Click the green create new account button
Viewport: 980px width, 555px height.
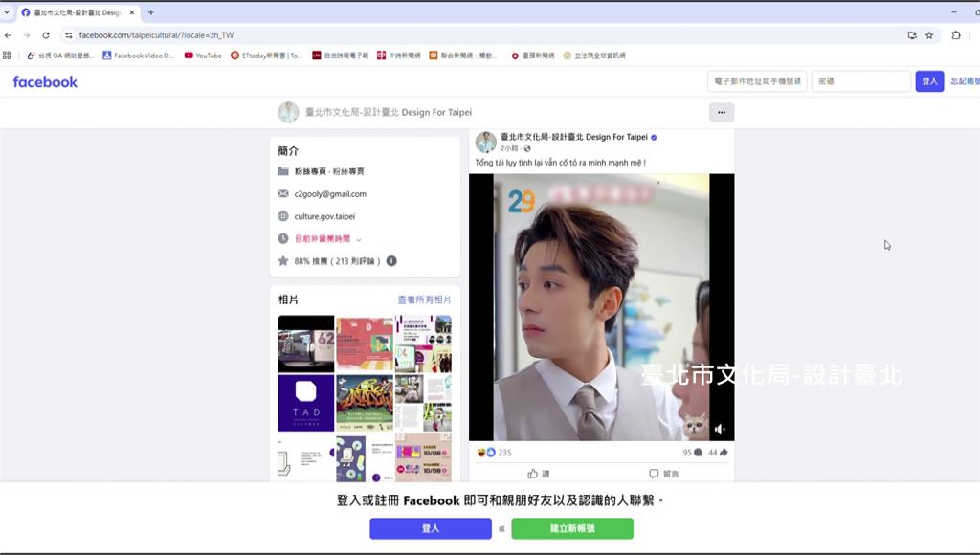click(571, 528)
